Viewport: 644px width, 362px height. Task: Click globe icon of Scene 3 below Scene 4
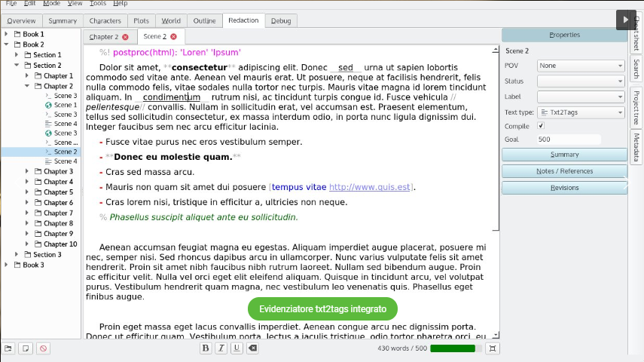[x=48, y=133]
